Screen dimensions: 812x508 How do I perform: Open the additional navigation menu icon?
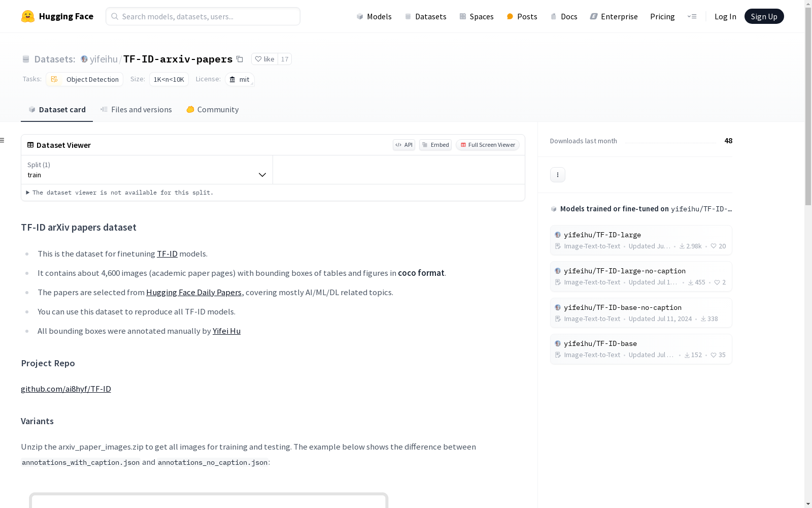(x=692, y=16)
